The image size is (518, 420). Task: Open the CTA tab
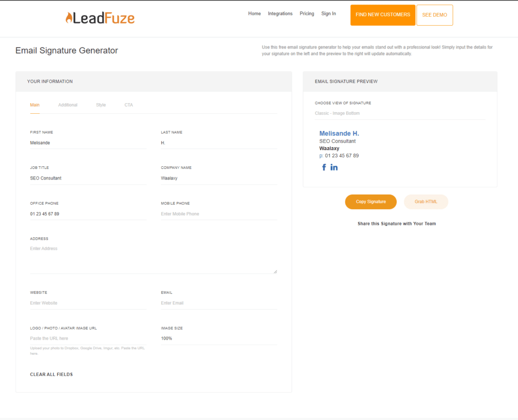tap(129, 105)
